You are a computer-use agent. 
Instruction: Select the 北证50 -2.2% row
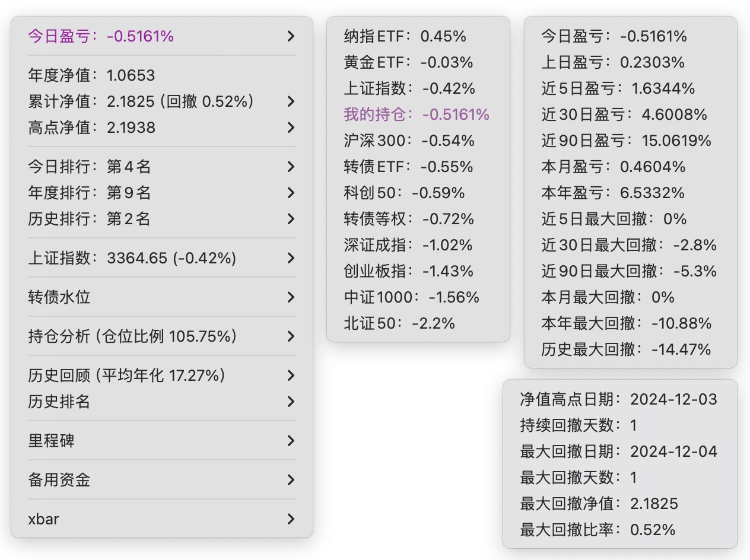pos(399,323)
